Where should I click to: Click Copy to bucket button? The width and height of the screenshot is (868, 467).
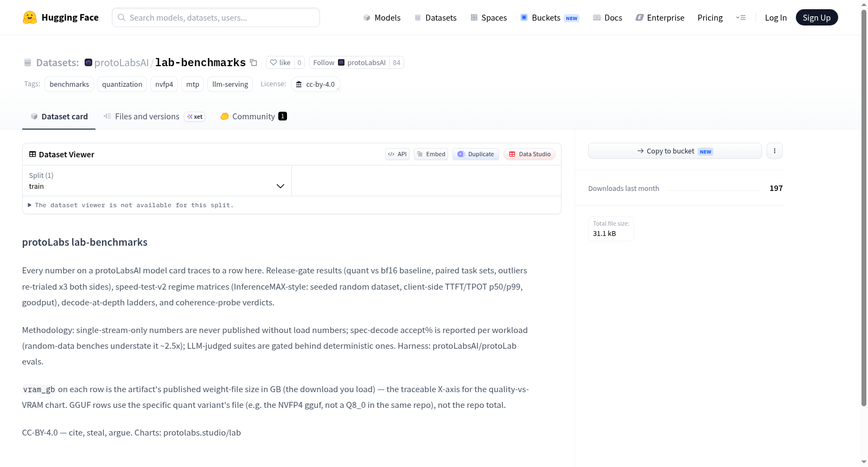(675, 151)
